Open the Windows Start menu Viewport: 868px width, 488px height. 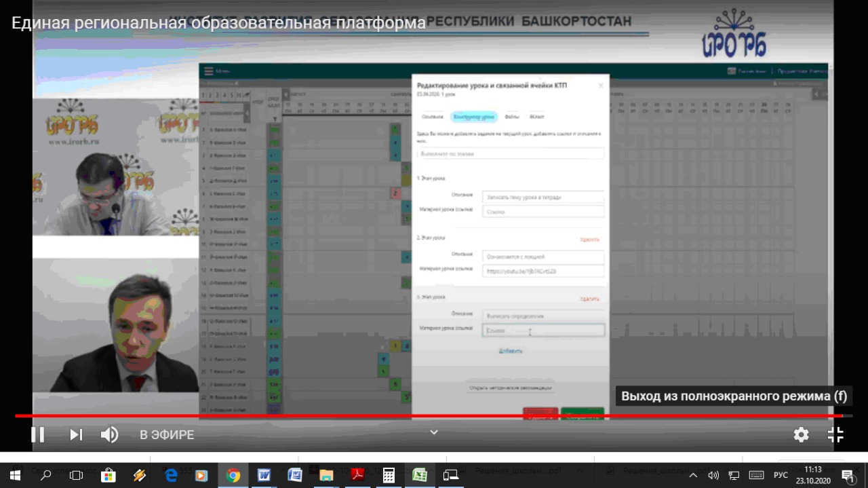(x=15, y=475)
